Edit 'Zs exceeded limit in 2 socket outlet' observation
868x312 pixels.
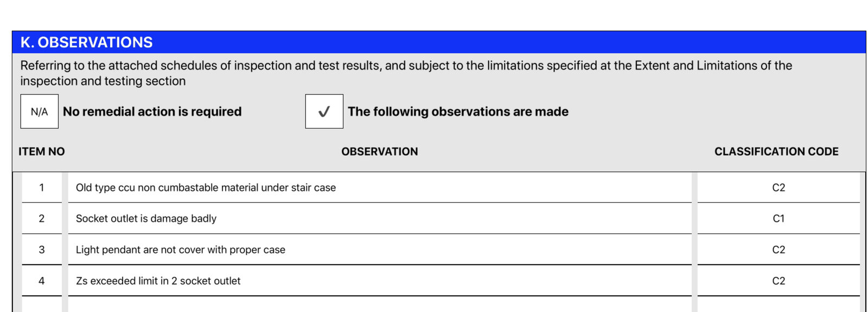click(380, 281)
